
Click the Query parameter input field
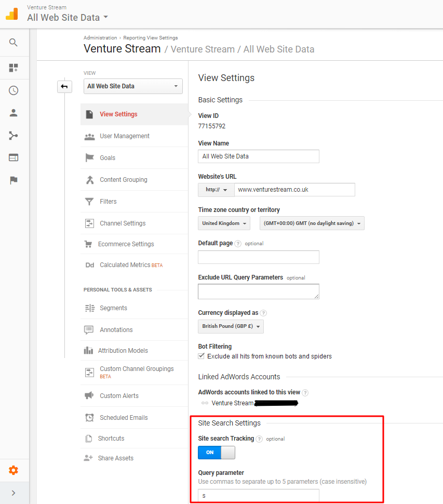coord(259,496)
